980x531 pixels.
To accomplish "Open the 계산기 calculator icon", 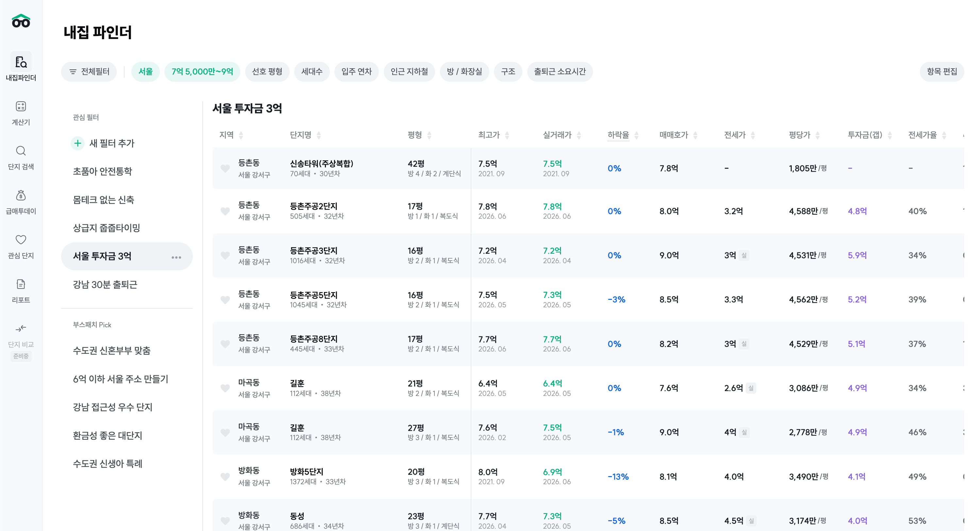I will (x=21, y=106).
